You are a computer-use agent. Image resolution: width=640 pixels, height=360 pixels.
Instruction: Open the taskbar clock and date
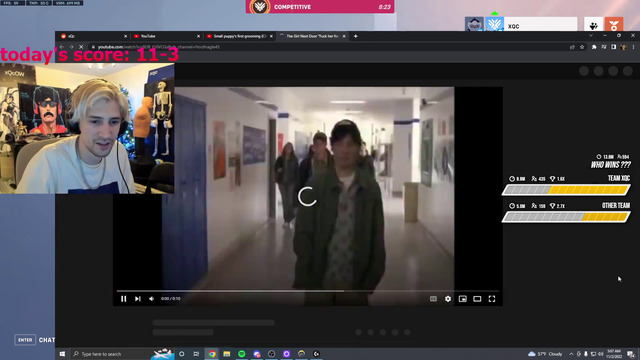pos(614,354)
